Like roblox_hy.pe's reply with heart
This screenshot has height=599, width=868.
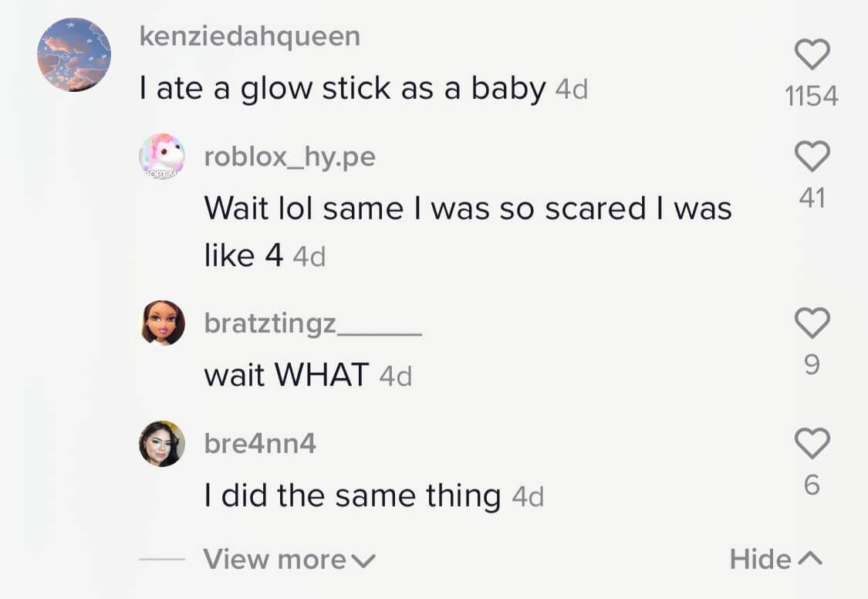812,156
